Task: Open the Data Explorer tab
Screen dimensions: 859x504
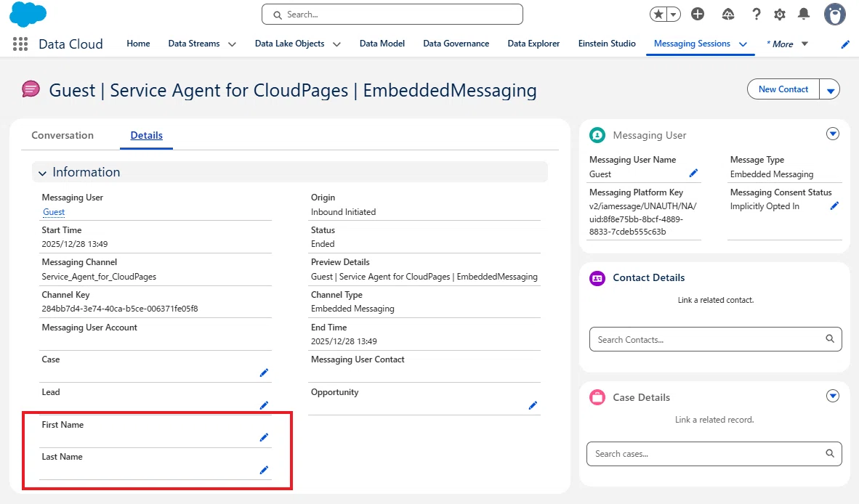Action: [533, 44]
